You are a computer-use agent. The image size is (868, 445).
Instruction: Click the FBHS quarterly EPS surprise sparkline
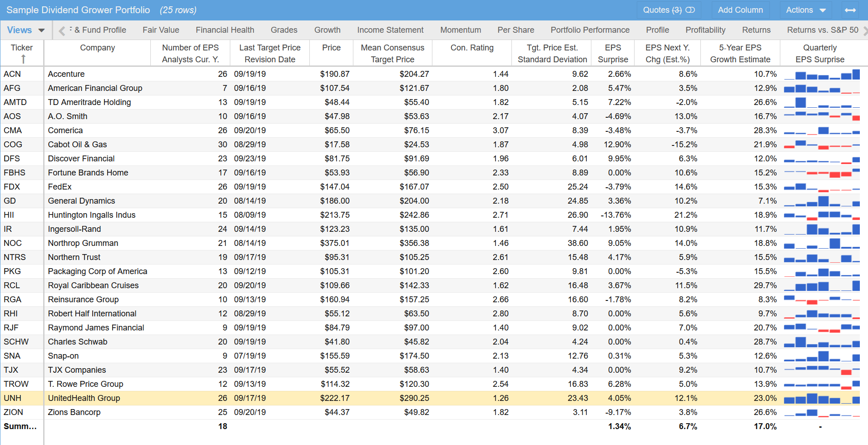822,173
